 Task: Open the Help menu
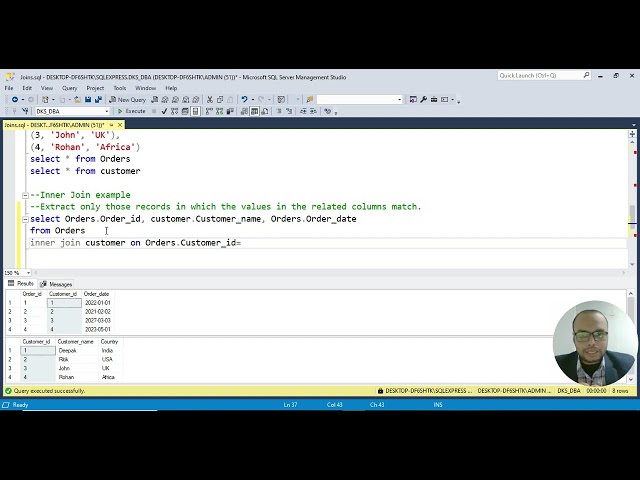(x=171, y=88)
